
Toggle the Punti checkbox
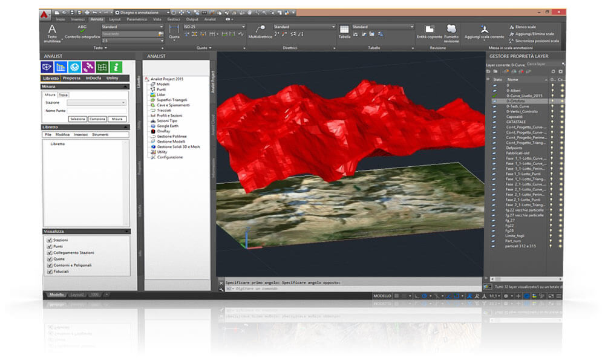coord(50,246)
